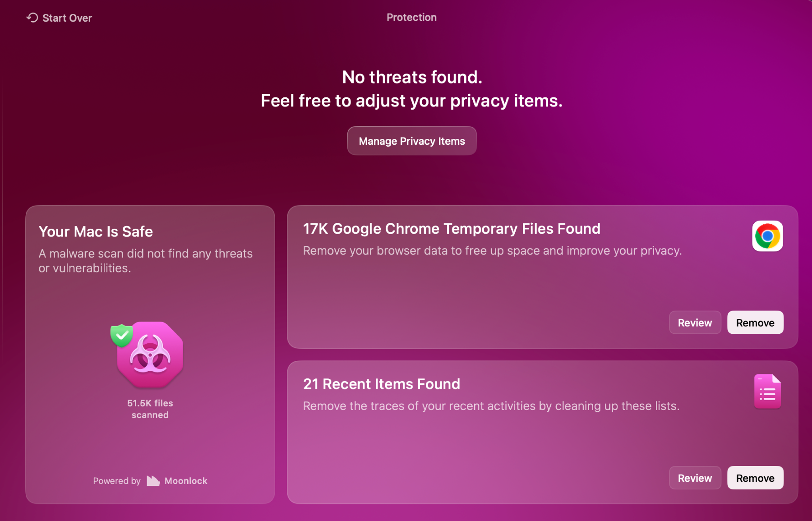
Task: Remove Google Chrome temporary files
Action: pos(755,323)
